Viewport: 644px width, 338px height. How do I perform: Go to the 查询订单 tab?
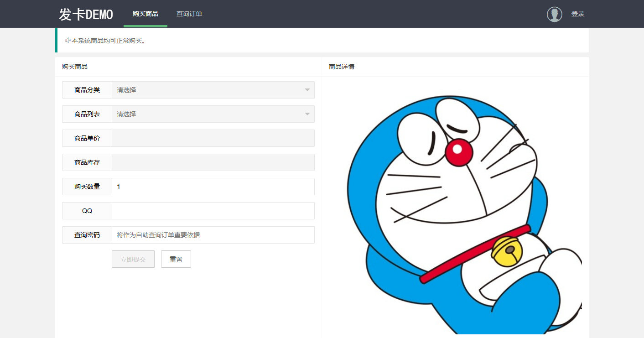pyautogui.click(x=189, y=14)
